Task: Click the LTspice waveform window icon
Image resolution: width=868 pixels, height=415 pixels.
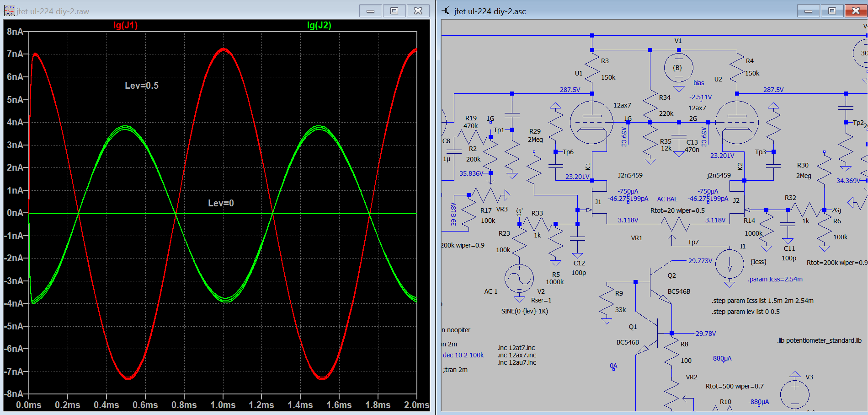Action: 9,11
